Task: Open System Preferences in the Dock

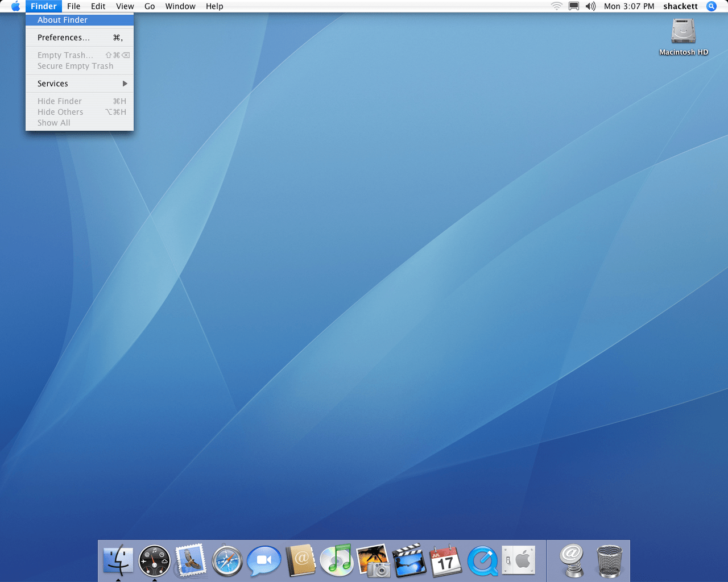Action: 519,560
